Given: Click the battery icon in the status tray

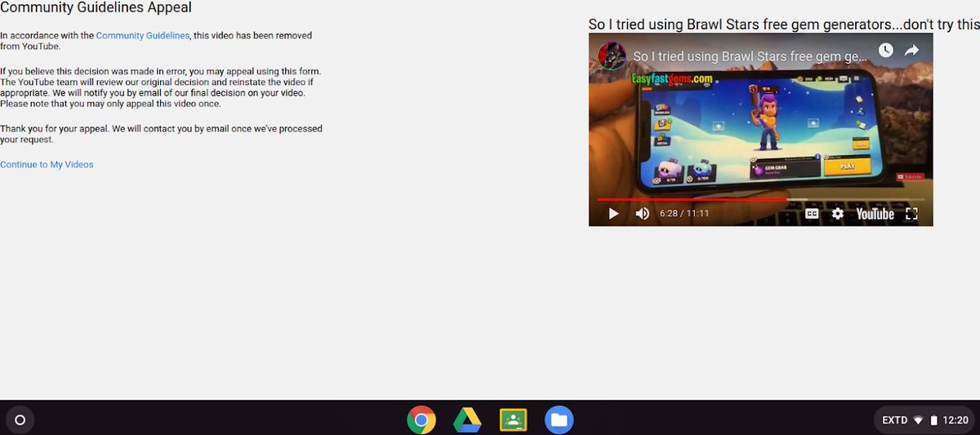Looking at the screenshot, I should (933, 420).
